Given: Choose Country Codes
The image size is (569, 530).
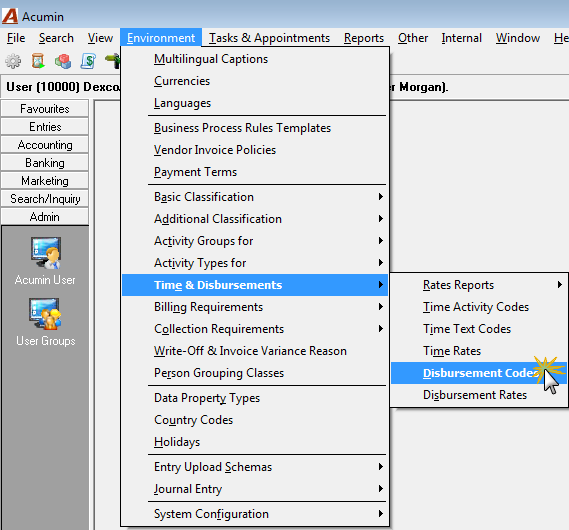Looking at the screenshot, I should tap(255, 420).
